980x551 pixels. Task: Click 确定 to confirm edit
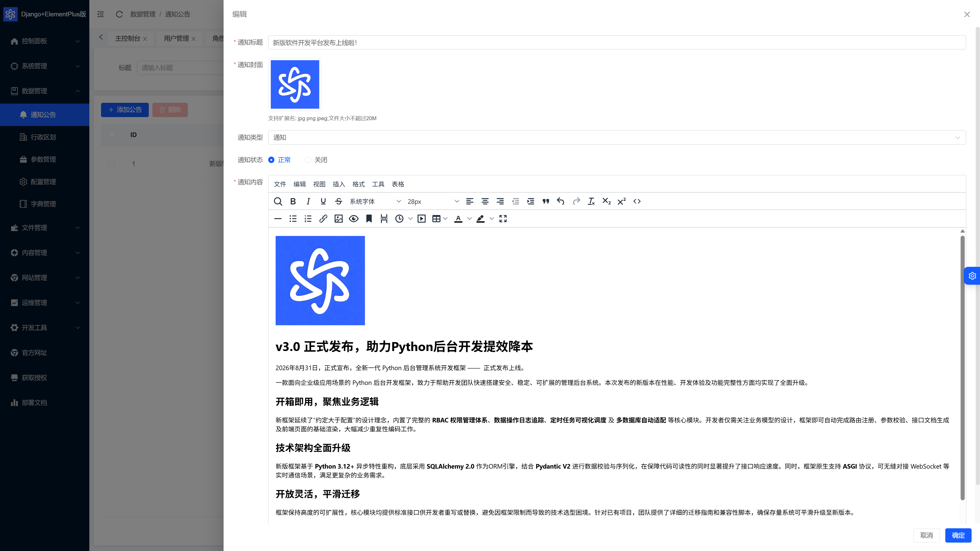(x=958, y=535)
